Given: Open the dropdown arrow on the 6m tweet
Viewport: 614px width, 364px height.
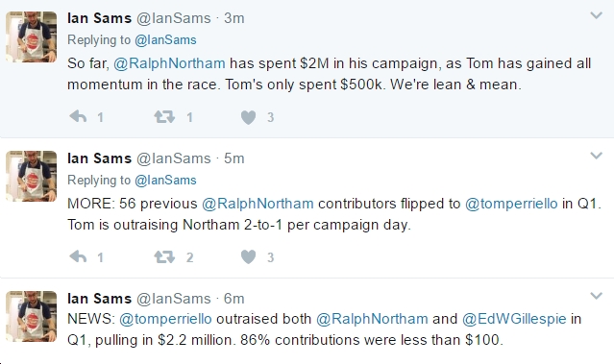Looking at the screenshot, I should [x=596, y=296].
